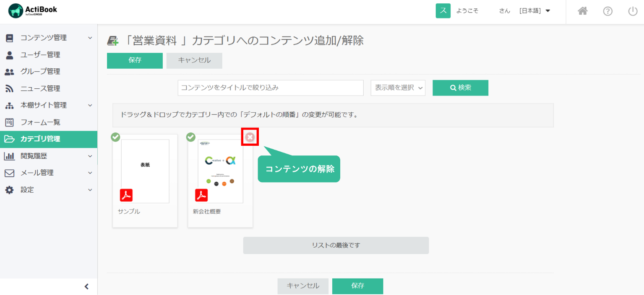Select カテゴリ管理 in the sidebar
Viewport: 644px width, 295px height.
pos(40,139)
